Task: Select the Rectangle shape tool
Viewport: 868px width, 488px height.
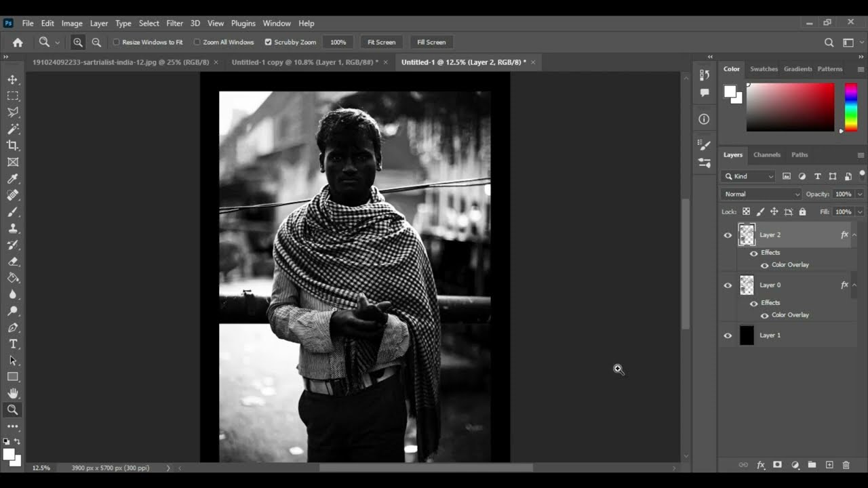Action: (13, 377)
